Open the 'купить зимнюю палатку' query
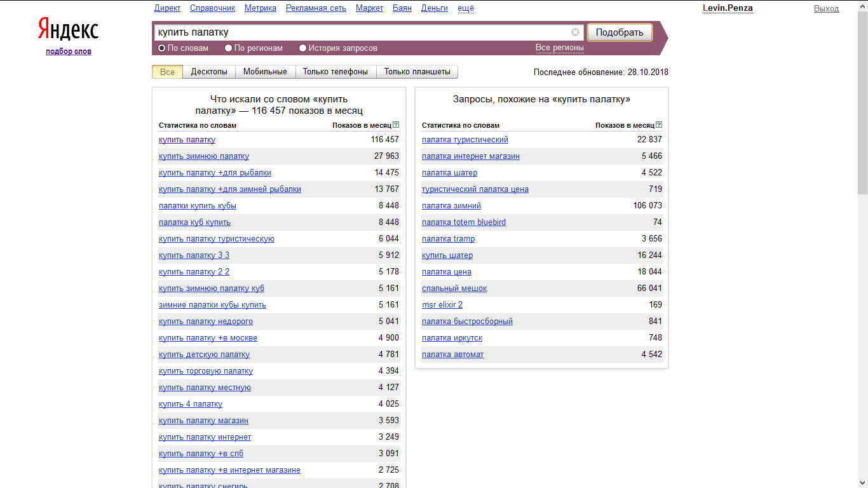The height and width of the screenshot is (488, 868). coord(204,156)
